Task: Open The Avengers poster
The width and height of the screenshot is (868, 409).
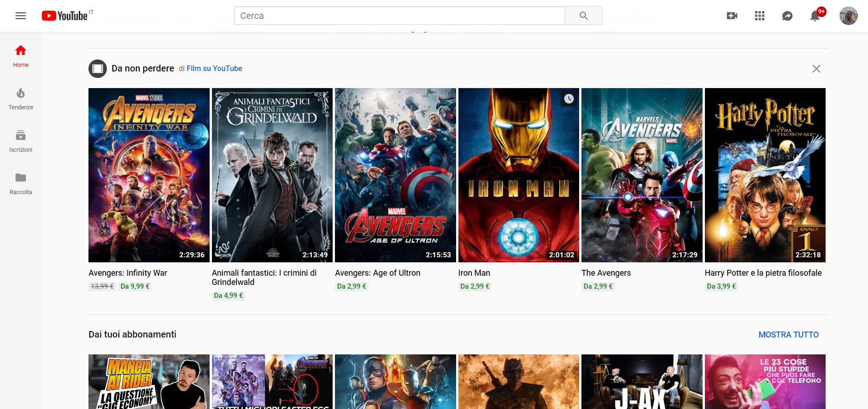Action: pyautogui.click(x=642, y=175)
